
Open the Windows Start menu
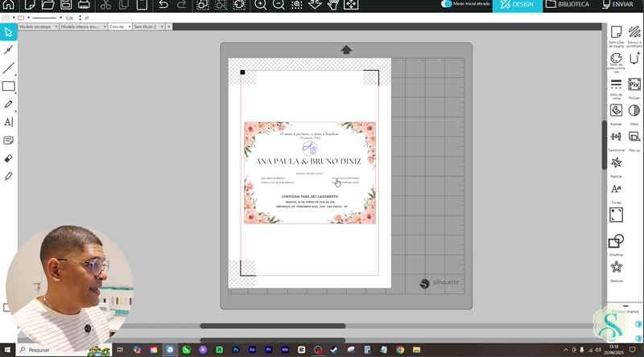7,350
